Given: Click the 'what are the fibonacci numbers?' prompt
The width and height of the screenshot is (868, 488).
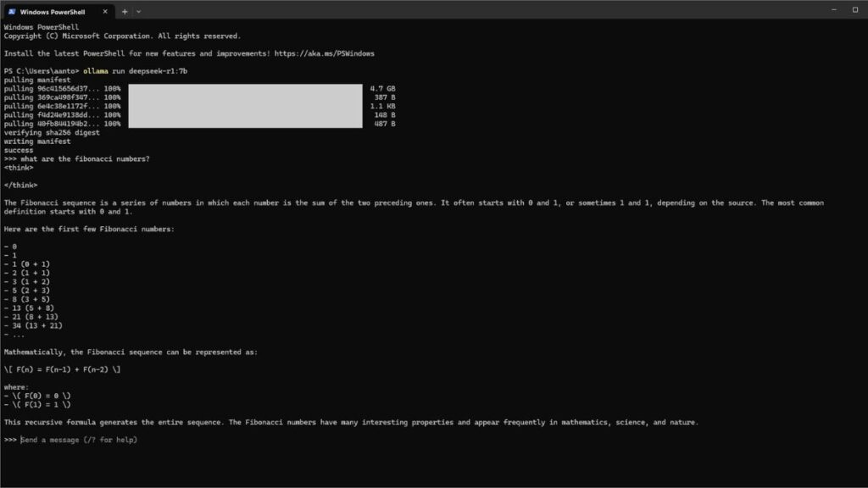Looking at the screenshot, I should tap(85, 158).
